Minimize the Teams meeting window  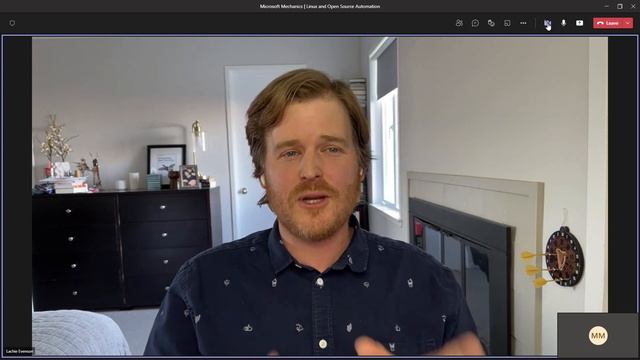point(606,6)
